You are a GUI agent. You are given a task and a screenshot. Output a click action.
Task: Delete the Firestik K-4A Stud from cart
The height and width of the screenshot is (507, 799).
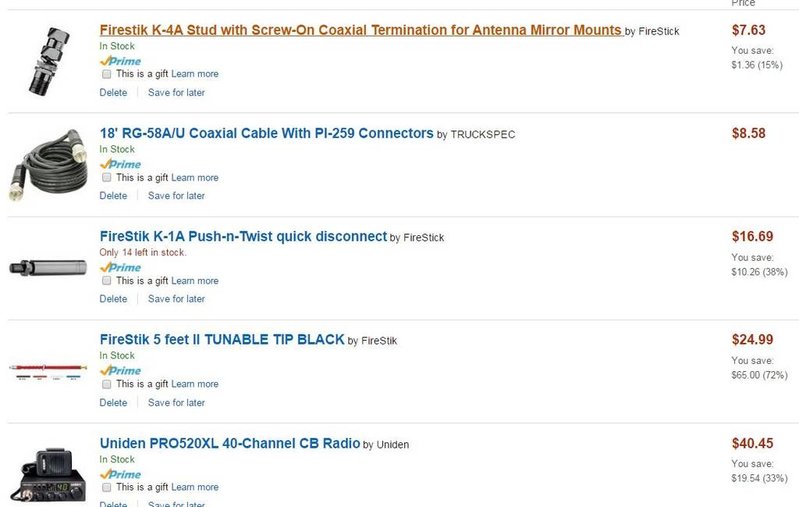coord(113,93)
